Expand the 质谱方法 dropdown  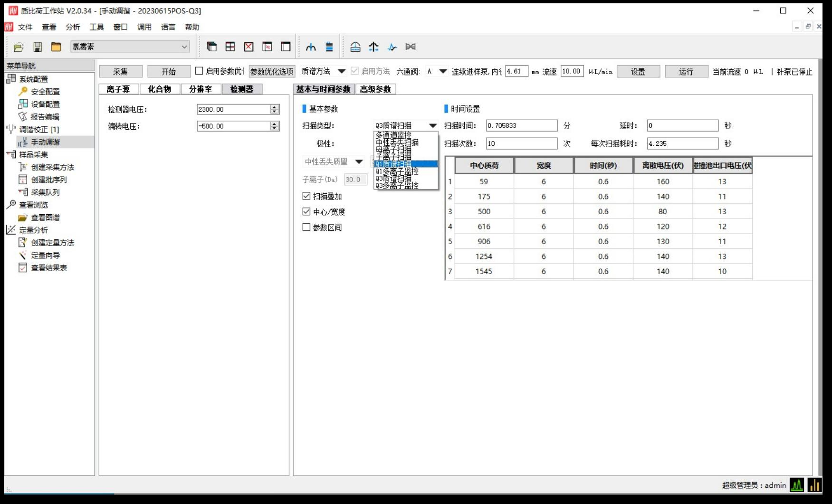[341, 71]
